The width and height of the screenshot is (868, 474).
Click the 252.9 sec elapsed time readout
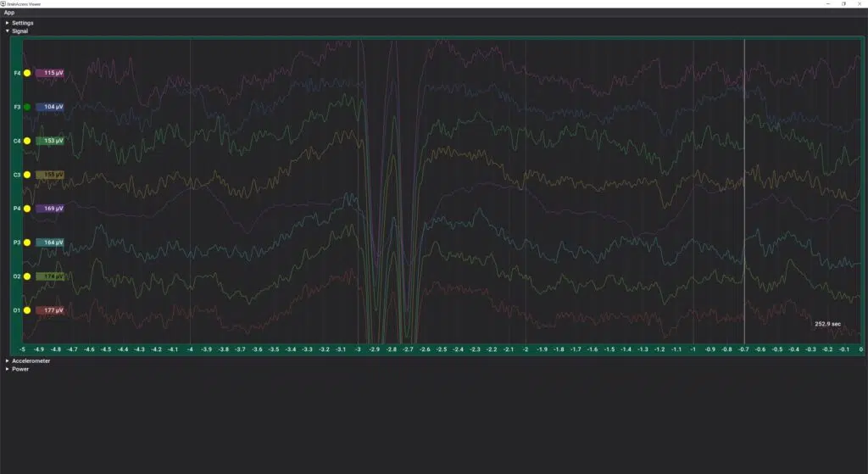pos(827,324)
